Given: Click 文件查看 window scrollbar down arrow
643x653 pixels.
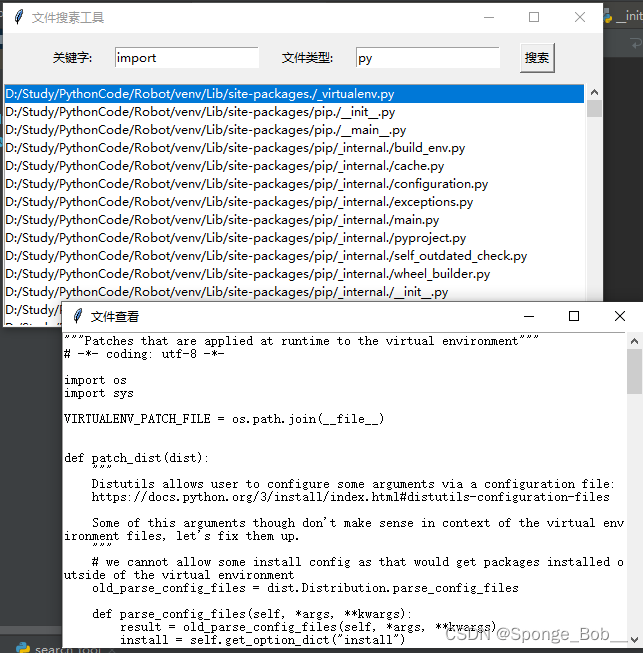Looking at the screenshot, I should tap(634, 640).
